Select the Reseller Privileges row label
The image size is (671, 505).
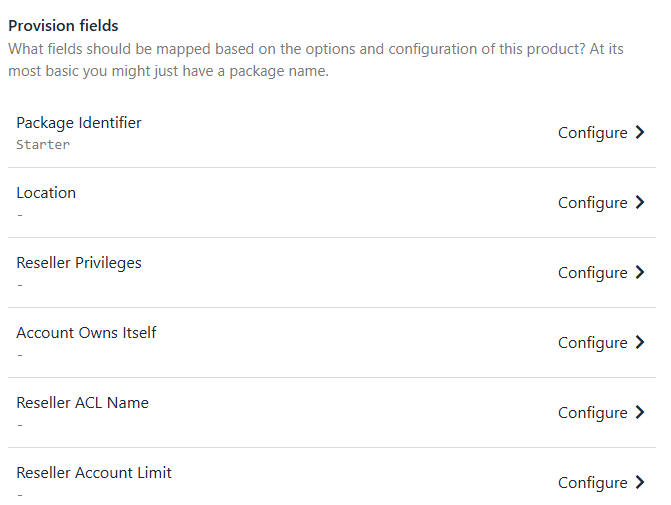(x=79, y=263)
